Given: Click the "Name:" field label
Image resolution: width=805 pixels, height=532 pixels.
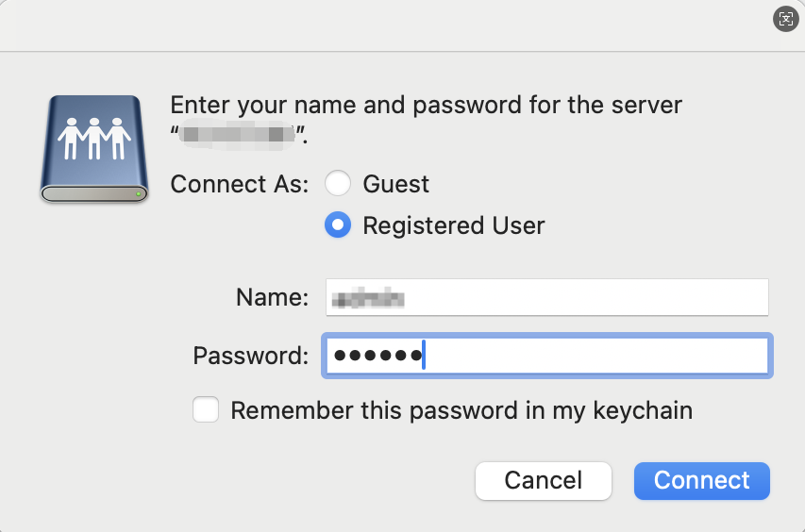Looking at the screenshot, I should coord(272,298).
